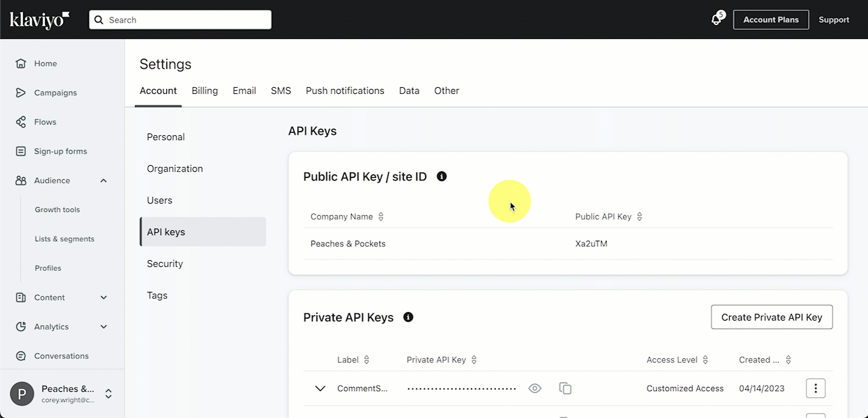Switch to the Other tab

pyautogui.click(x=447, y=91)
